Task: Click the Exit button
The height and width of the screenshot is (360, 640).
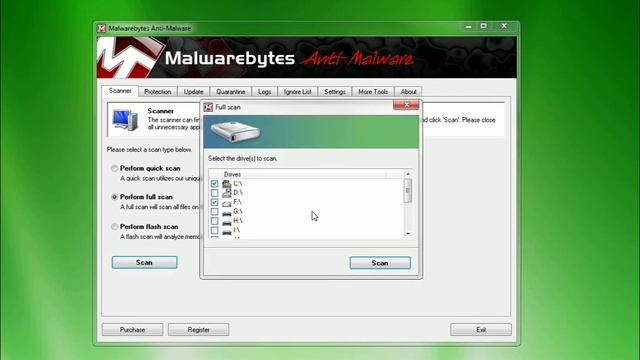Action: click(x=481, y=329)
